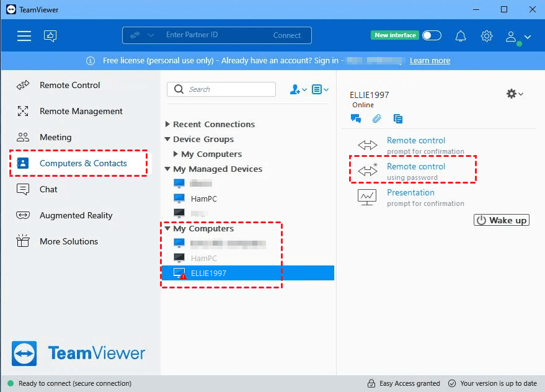Focus the Enter Partner ID field
The width and height of the screenshot is (545, 392).
point(192,35)
